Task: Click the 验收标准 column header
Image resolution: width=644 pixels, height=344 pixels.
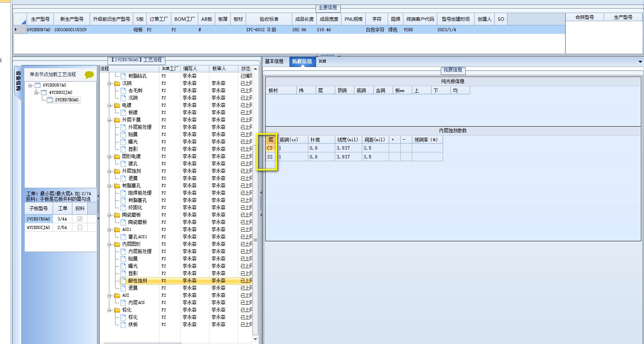Action: 269,19
